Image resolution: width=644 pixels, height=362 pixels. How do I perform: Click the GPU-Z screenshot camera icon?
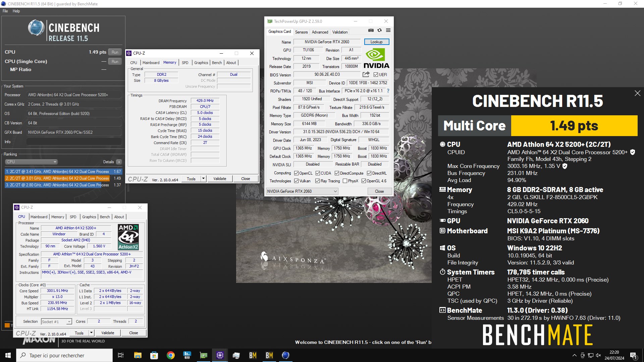pos(371,30)
